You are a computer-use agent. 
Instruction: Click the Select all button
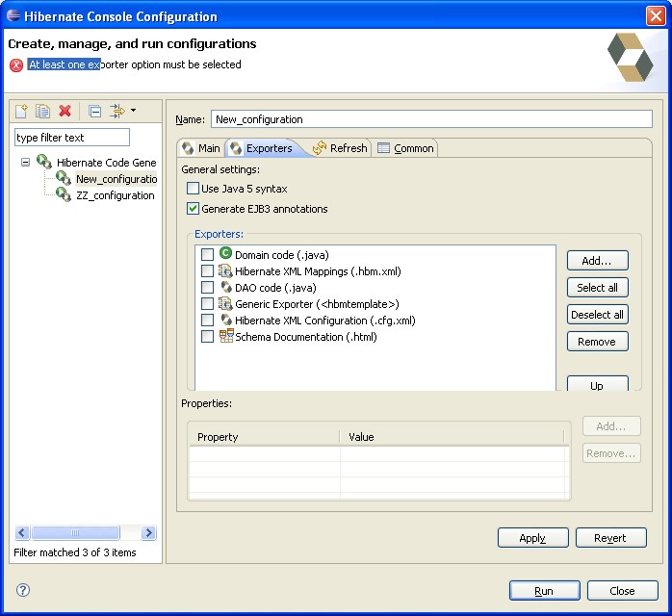pos(598,288)
